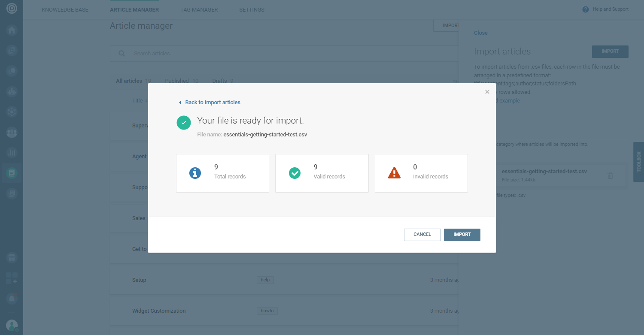Open the KNOWLEDGE BASE tab
644x335 pixels.
coord(65,10)
